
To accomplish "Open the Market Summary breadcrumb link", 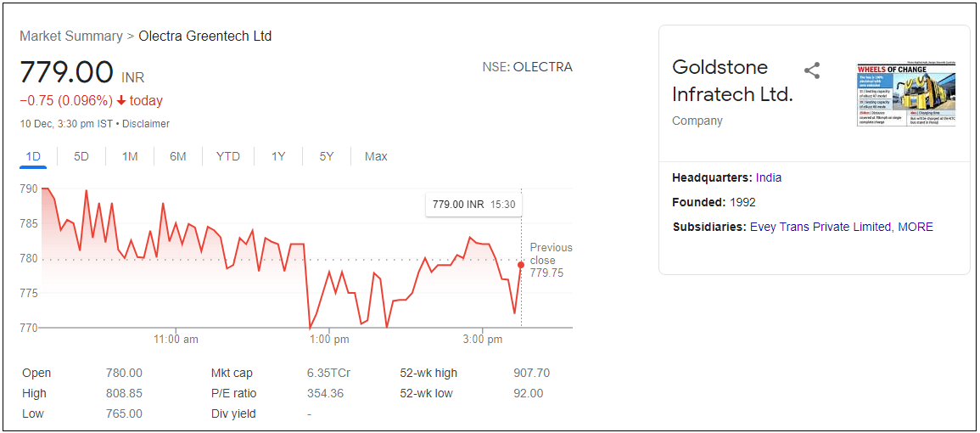I will click(x=71, y=37).
